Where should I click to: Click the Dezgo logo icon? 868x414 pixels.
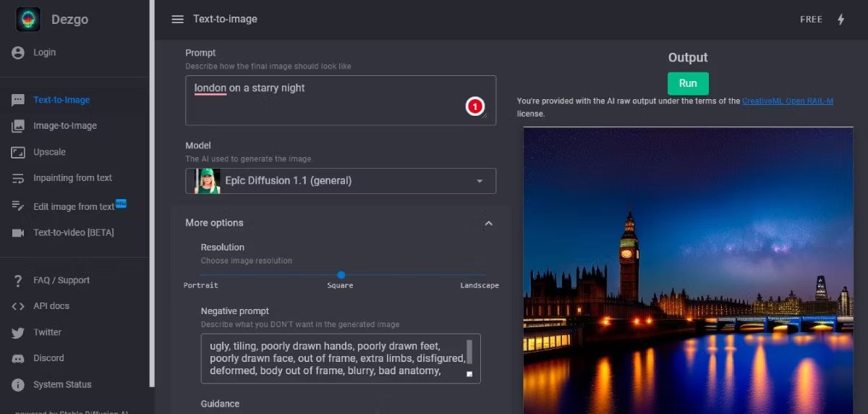pyautogui.click(x=28, y=20)
